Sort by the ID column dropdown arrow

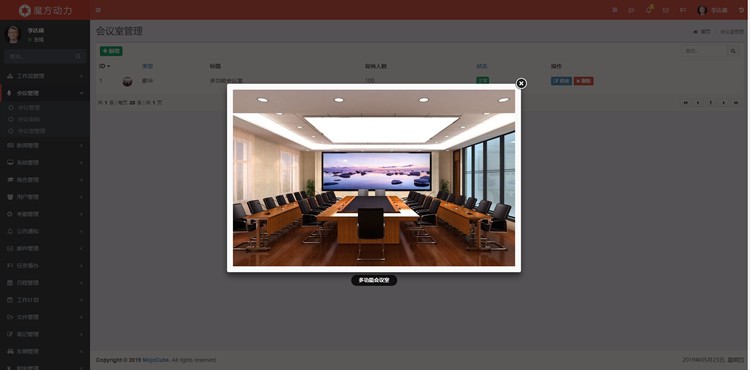(x=109, y=66)
